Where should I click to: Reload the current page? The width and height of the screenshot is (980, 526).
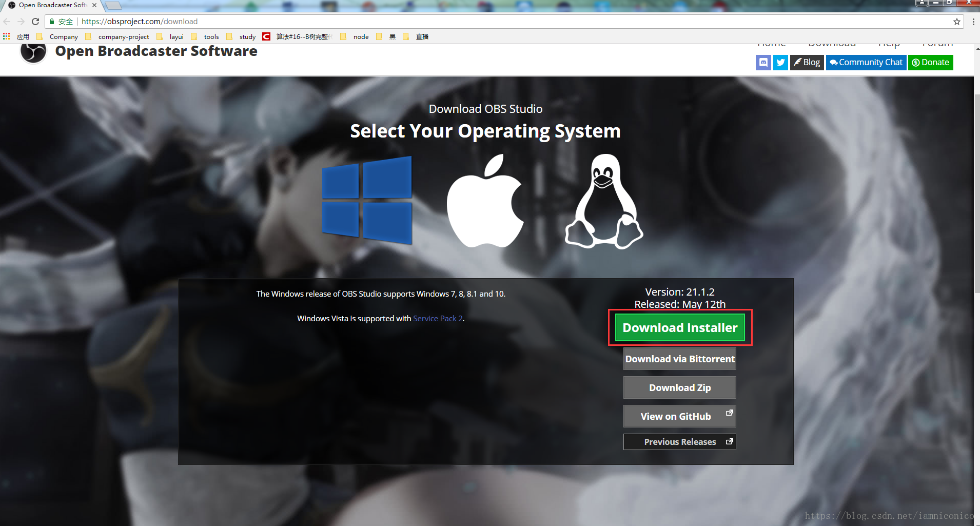pyautogui.click(x=35, y=22)
